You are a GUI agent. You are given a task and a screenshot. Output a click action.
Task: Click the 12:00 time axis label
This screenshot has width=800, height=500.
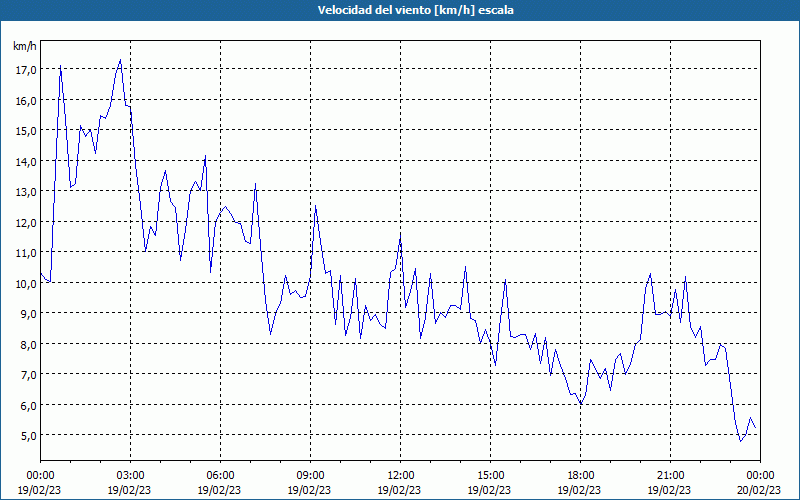(x=401, y=476)
